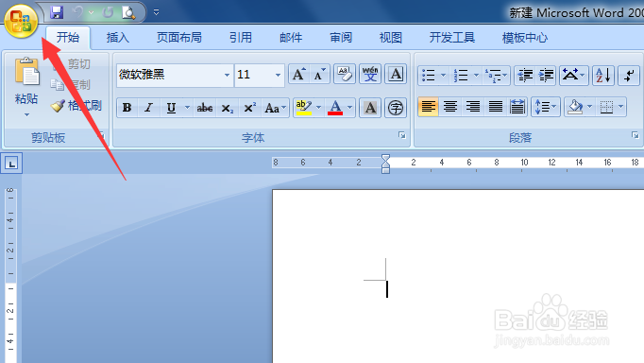Expand the 粘贴 paste options arrow
644x363 pixels.
click(26, 114)
